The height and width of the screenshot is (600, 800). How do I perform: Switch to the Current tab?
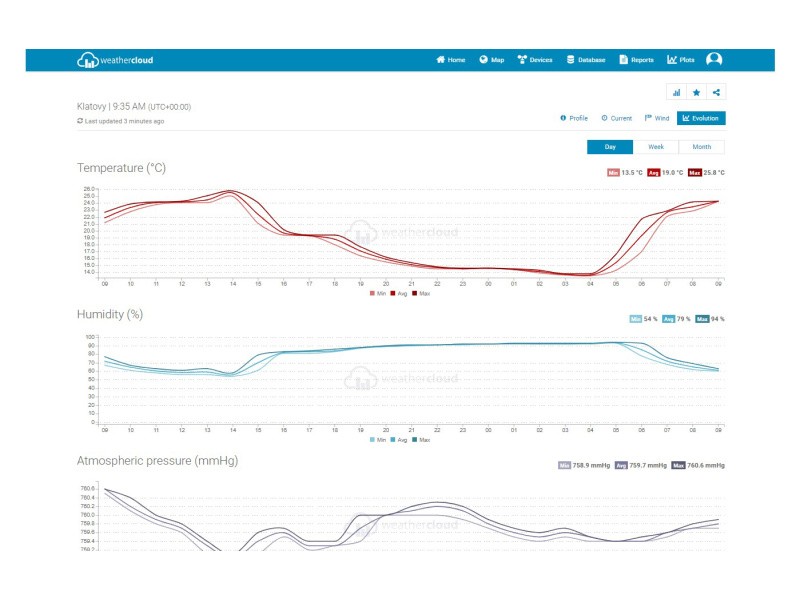[617, 118]
